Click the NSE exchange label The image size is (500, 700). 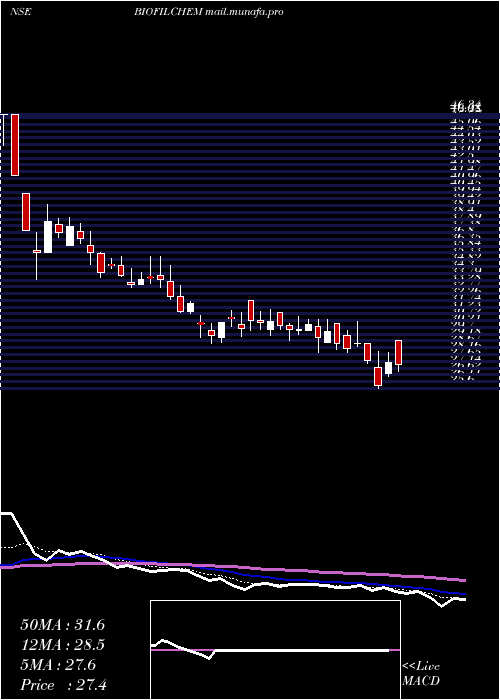[21, 12]
